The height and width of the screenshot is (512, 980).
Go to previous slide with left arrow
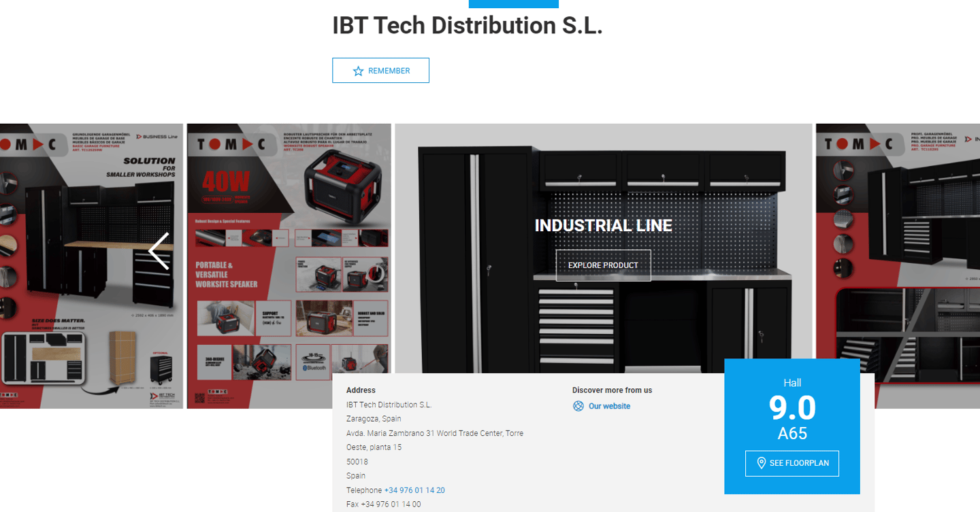(159, 251)
